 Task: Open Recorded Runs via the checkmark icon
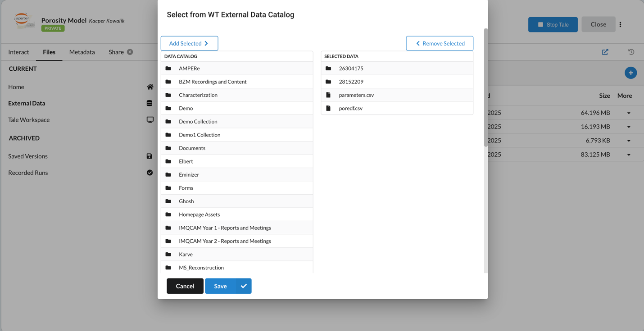pos(149,172)
